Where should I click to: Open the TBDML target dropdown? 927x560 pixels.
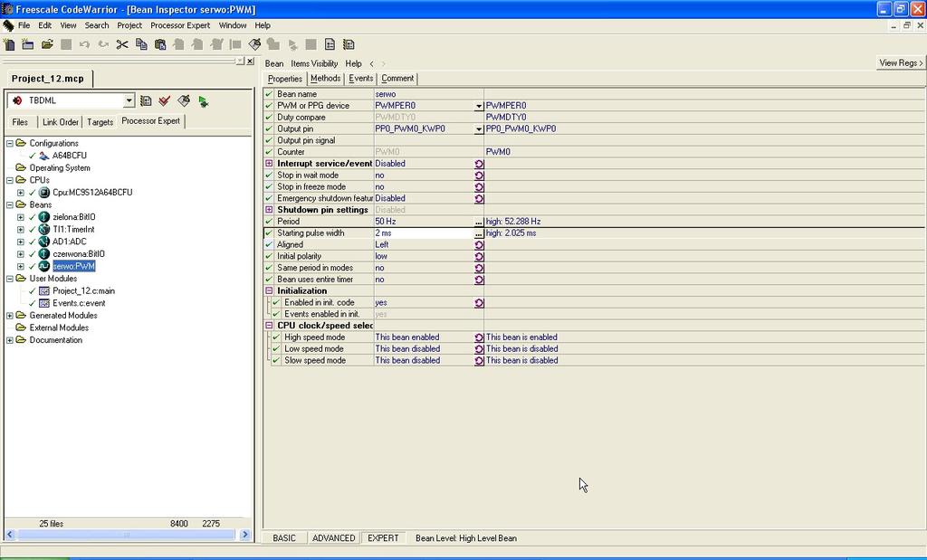tap(129, 101)
